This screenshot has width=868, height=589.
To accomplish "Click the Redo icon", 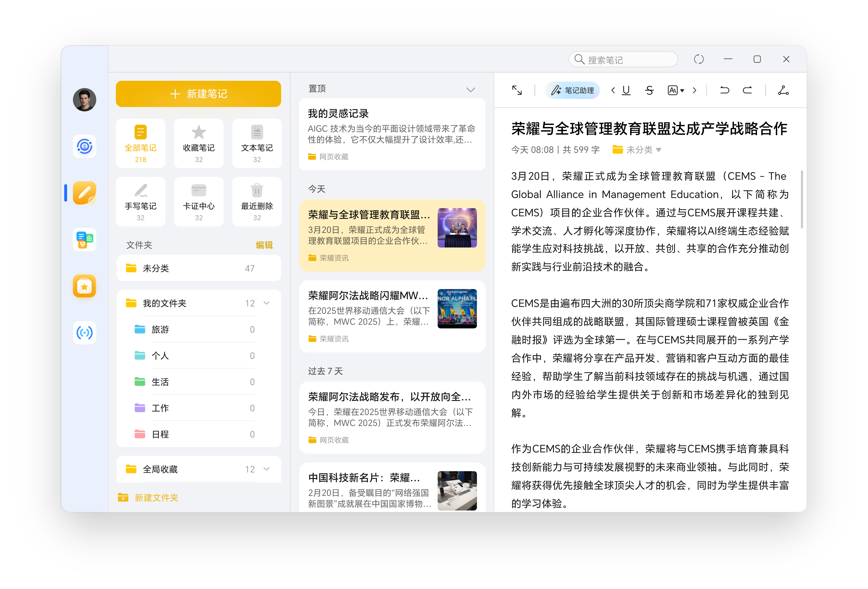I will 747,90.
